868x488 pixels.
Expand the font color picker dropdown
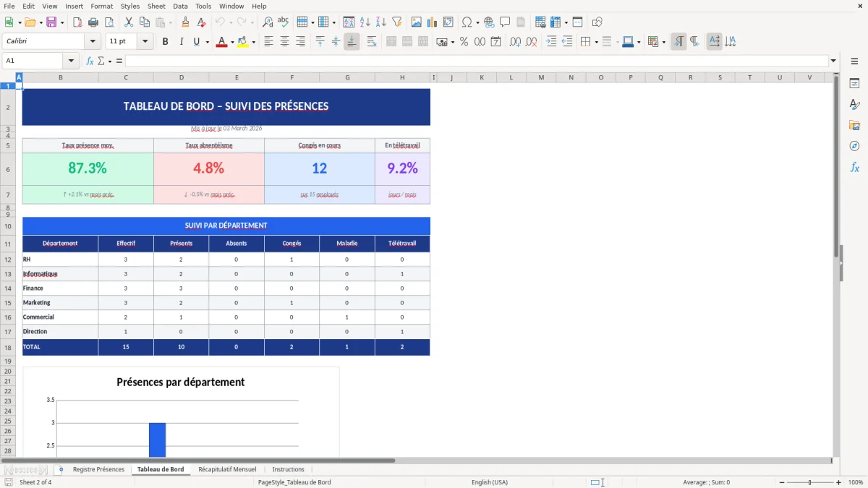(231, 41)
